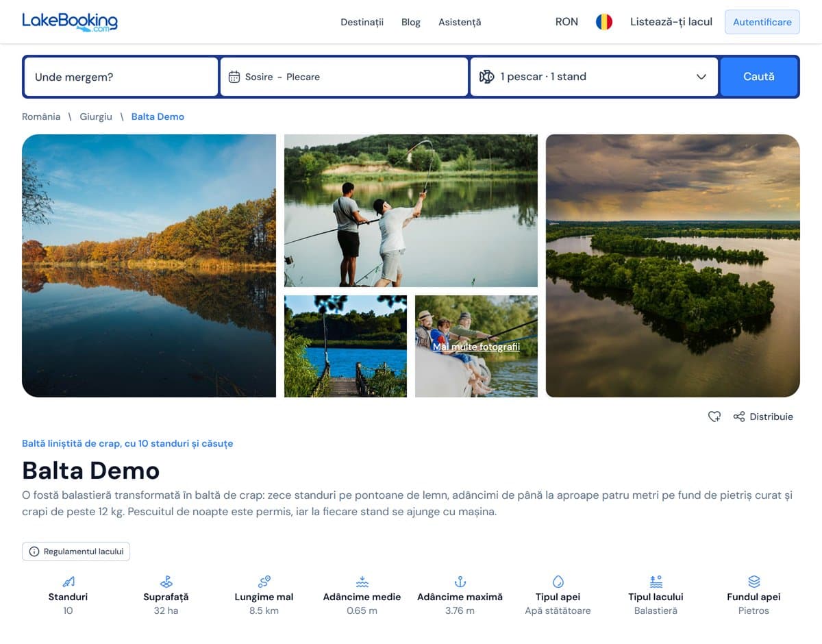822x644 pixels.
Task: Click the 0.65 m average depth value
Action: 362,610
